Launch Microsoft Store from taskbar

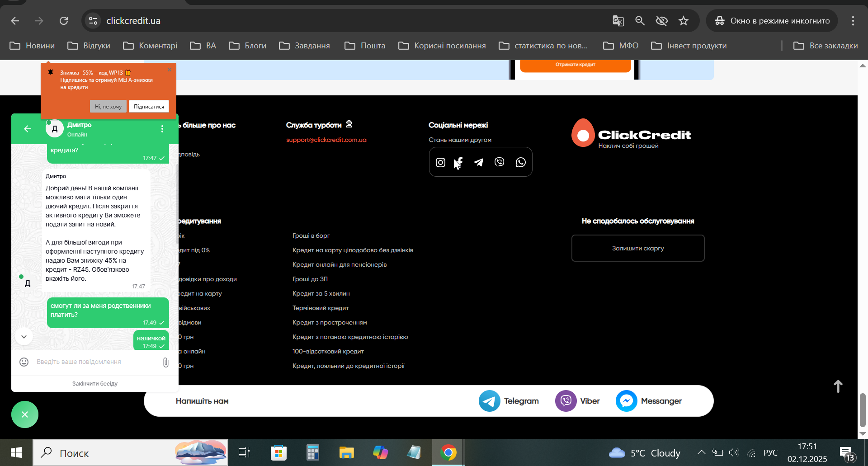coord(278,452)
